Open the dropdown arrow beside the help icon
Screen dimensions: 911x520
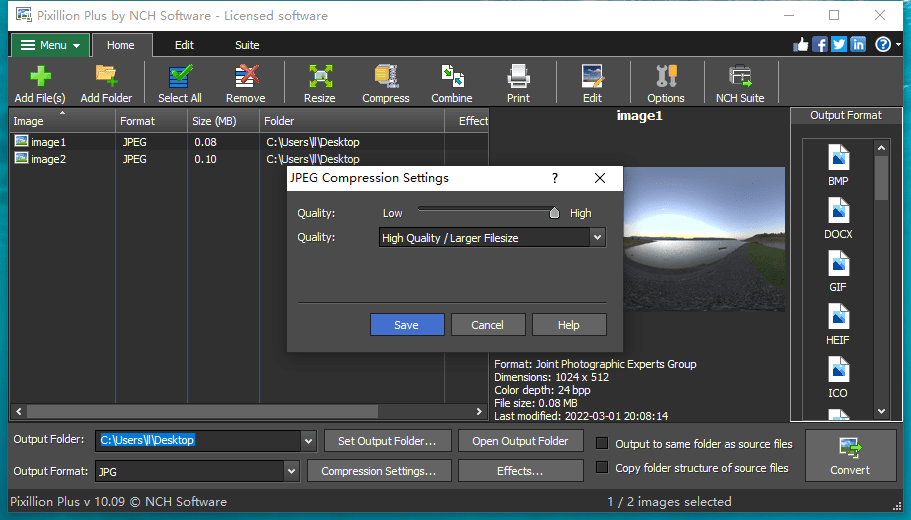tap(898, 45)
